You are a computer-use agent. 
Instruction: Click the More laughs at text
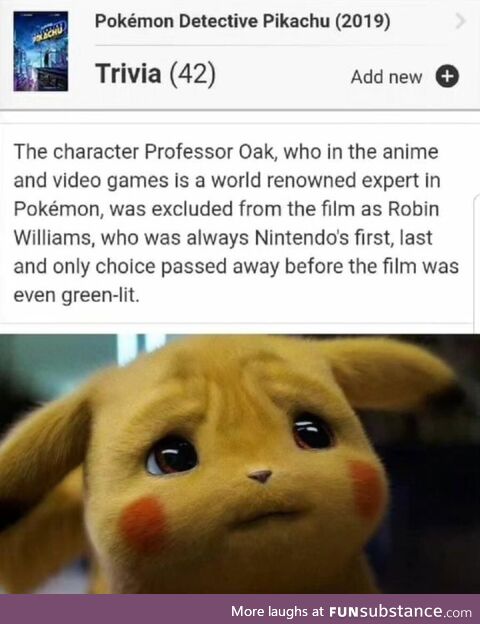pos(277,611)
